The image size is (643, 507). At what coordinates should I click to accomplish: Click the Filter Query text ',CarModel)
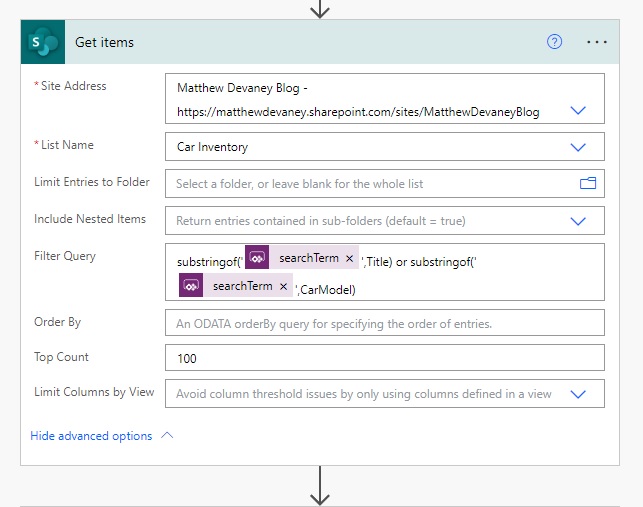point(325,290)
